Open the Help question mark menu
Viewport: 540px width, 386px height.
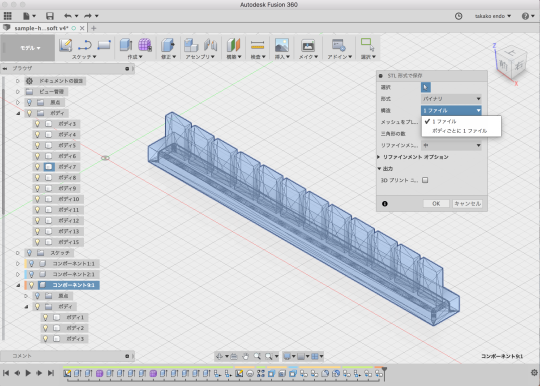pos(527,16)
